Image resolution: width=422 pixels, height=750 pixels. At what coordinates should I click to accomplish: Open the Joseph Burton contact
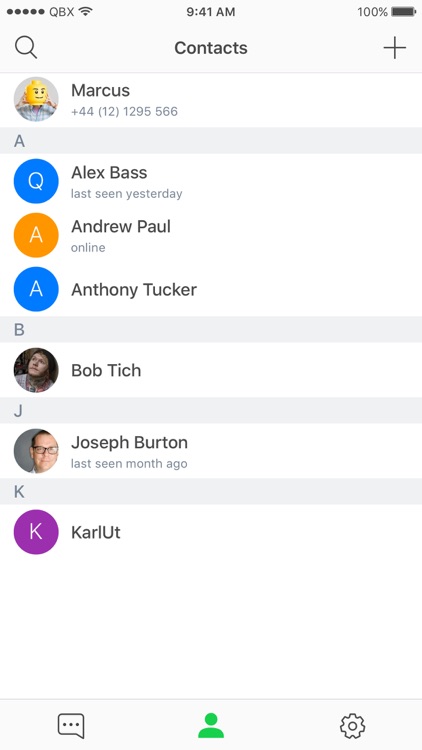point(211,451)
